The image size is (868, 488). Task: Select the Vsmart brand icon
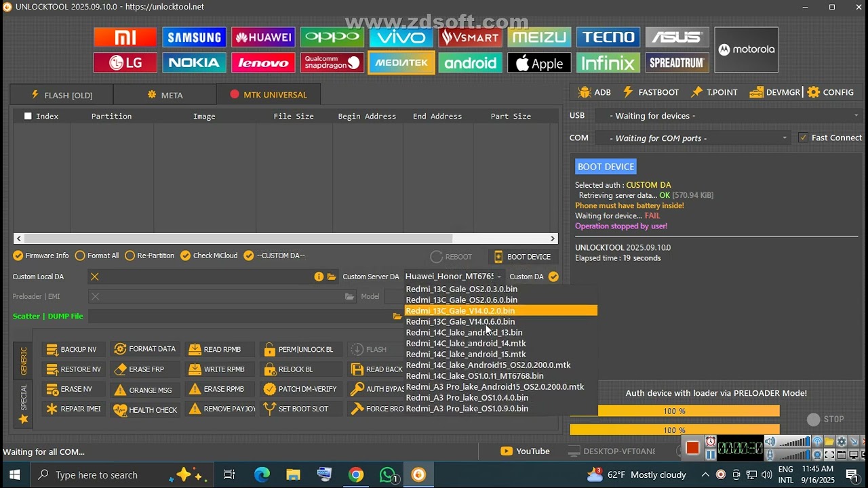[470, 37]
